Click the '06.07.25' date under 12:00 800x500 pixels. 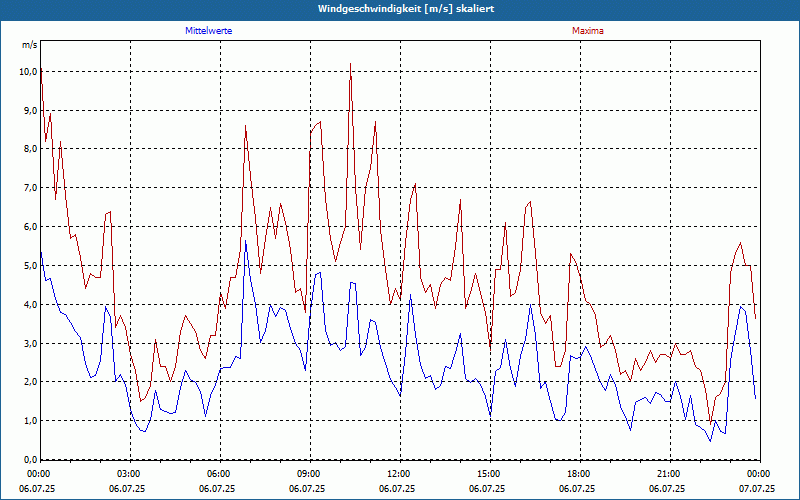coord(397,488)
